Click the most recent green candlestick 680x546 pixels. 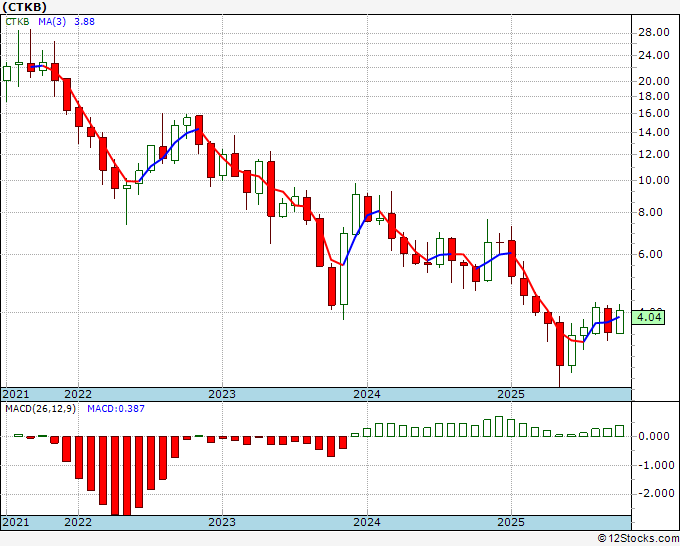(620, 322)
